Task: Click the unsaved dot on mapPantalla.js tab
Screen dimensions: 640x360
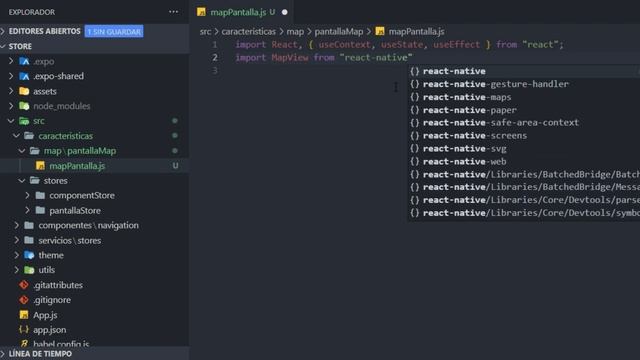Action: [x=284, y=12]
